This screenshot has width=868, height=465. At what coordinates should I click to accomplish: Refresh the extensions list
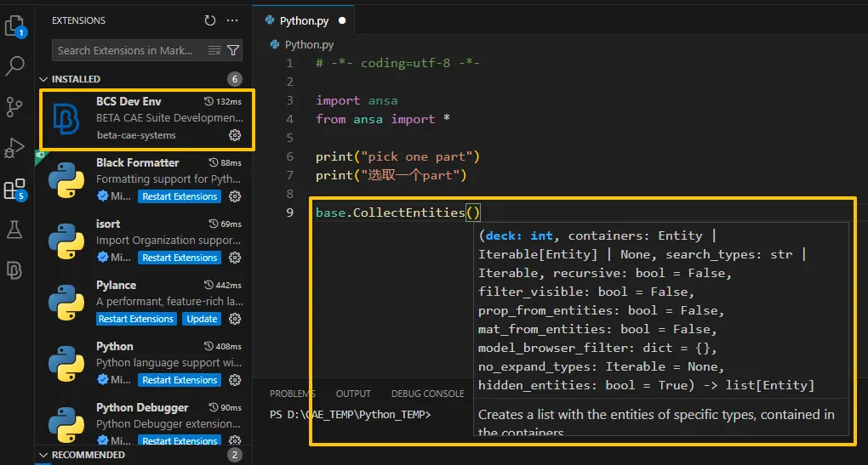pyautogui.click(x=210, y=20)
